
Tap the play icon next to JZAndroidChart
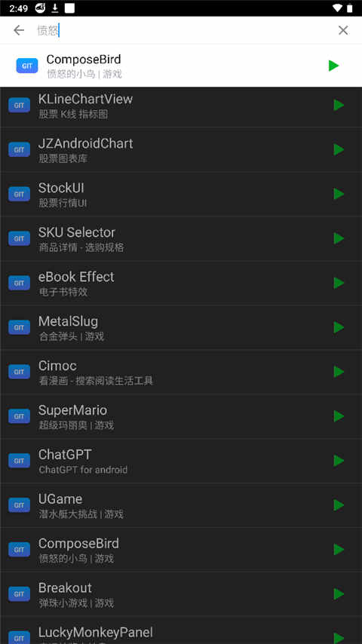(339, 149)
